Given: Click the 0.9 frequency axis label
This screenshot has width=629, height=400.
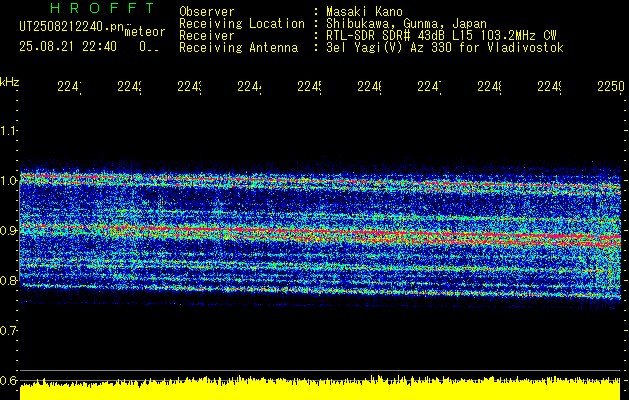Looking at the screenshot, I should click(x=8, y=231).
